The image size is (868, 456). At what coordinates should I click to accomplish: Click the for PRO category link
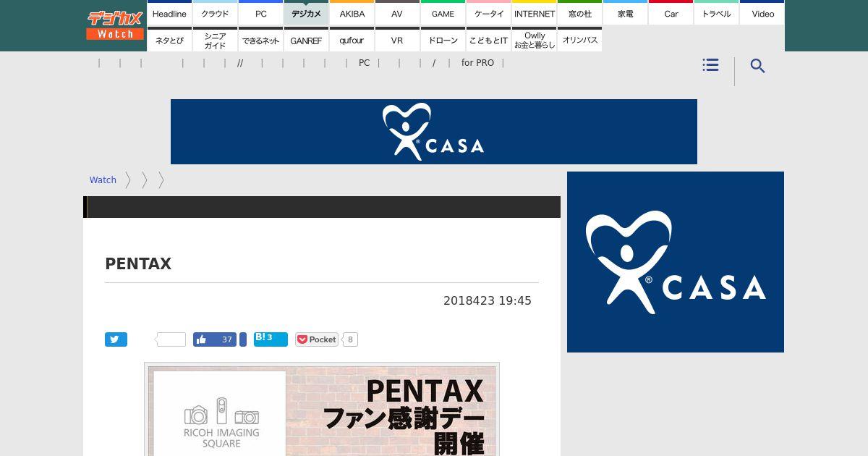pyautogui.click(x=477, y=63)
